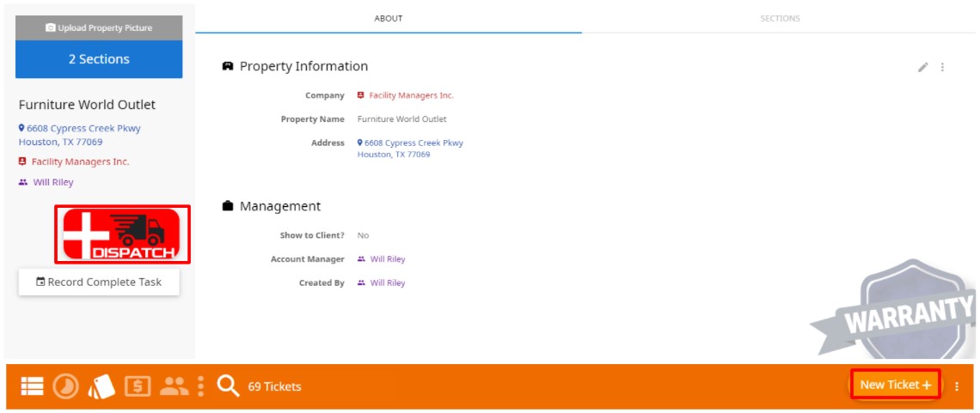Open the Property Information three-dot menu
This screenshot has width=980, height=413.
(x=942, y=67)
